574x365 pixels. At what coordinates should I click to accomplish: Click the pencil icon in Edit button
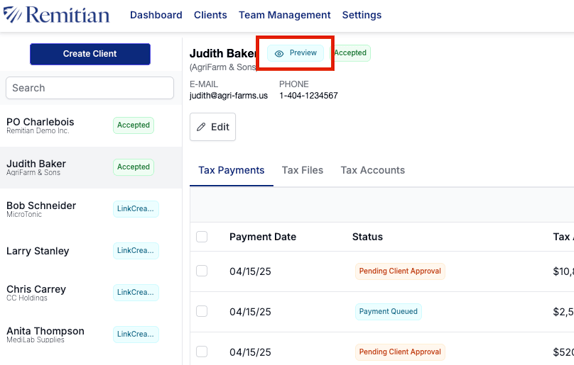tap(201, 127)
